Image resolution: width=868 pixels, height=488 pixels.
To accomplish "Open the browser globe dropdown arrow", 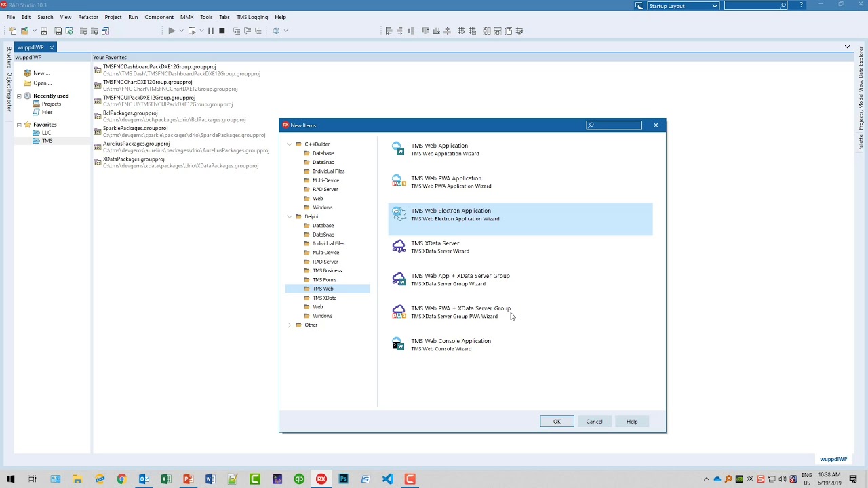I will pos(285,30).
